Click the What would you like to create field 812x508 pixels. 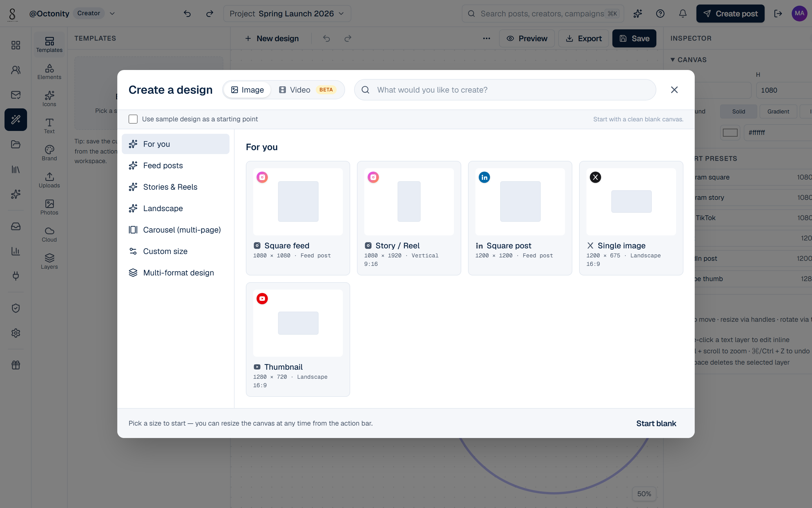point(505,90)
